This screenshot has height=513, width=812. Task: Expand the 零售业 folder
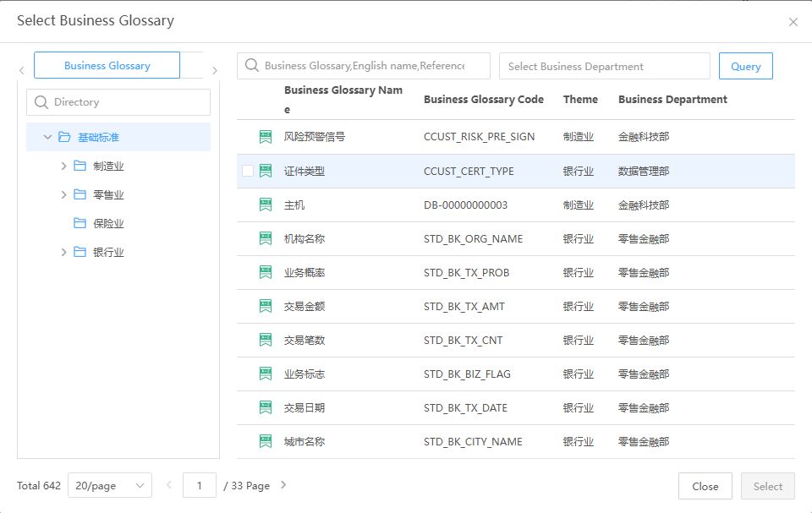(63, 194)
